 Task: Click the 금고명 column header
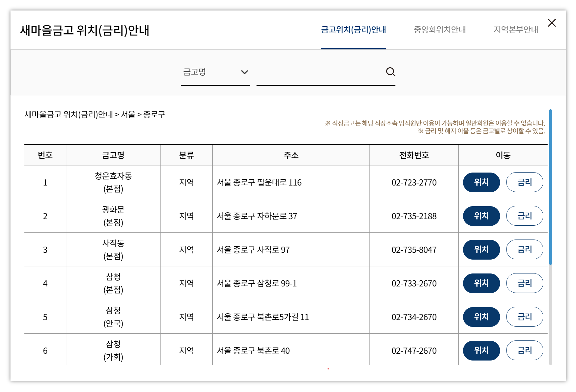coord(113,155)
